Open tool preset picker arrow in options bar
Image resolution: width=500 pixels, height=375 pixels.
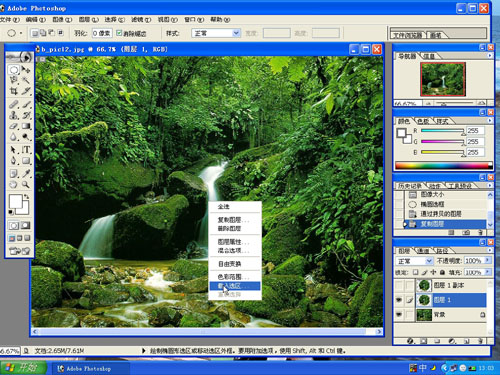(21, 33)
